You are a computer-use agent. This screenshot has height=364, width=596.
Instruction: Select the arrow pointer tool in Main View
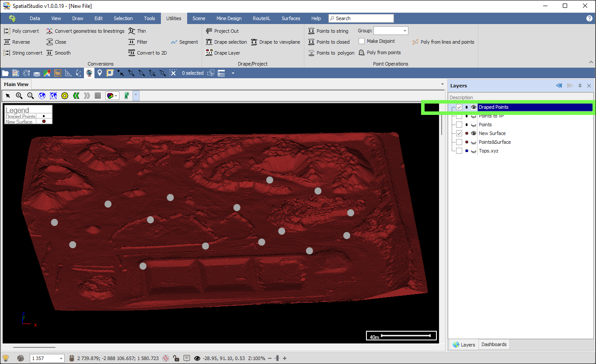coord(8,96)
